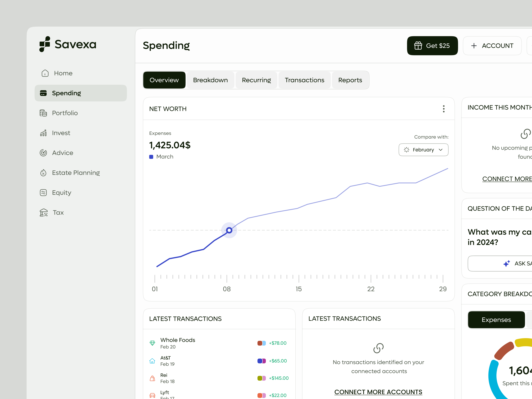Click the Whole Foods transaction icon
532x399 pixels.
[x=152, y=343]
